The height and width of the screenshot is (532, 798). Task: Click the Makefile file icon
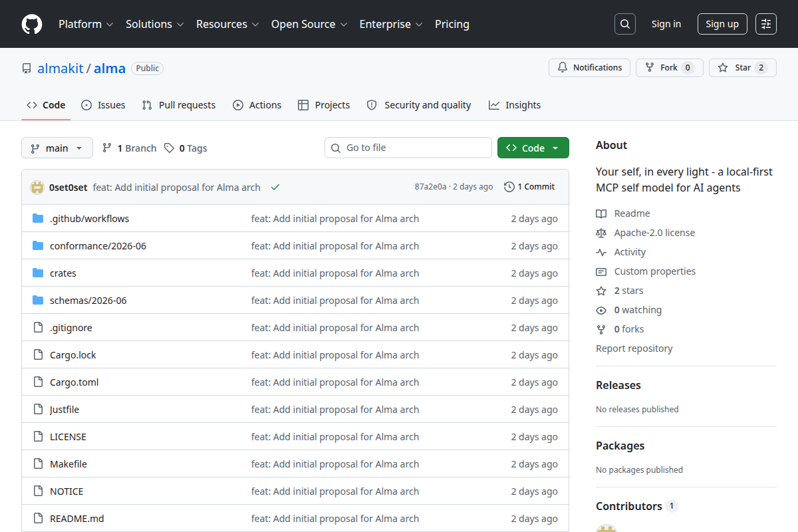38,464
